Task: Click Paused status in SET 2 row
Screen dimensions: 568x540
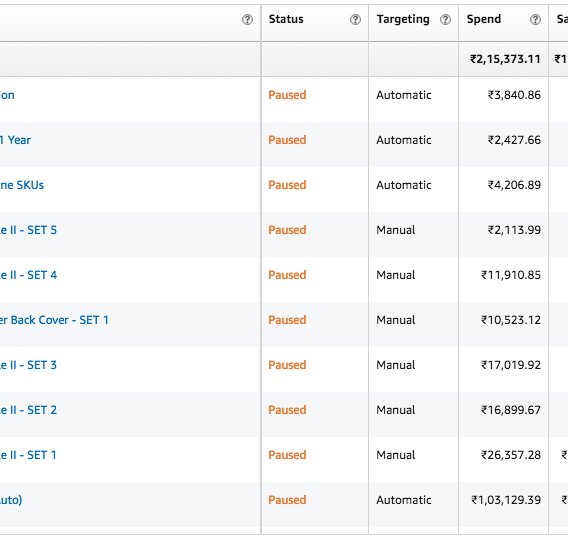Action: (x=287, y=410)
